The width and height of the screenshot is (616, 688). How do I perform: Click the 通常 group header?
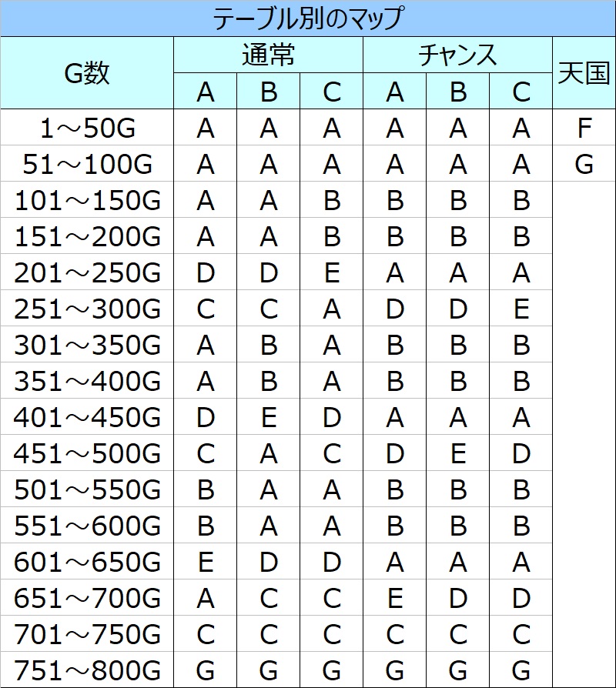268,55
